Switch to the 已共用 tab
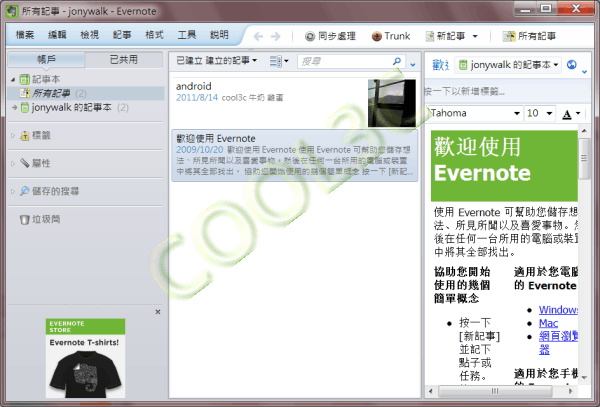Screen dimensions: 600x407 click(x=124, y=60)
